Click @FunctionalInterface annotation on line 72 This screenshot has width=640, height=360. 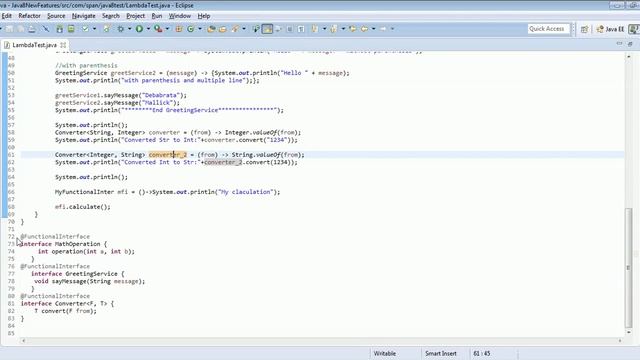click(55, 237)
